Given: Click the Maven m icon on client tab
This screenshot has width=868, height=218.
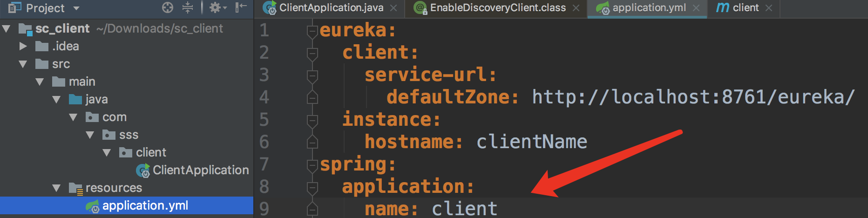Looking at the screenshot, I should click(722, 7).
